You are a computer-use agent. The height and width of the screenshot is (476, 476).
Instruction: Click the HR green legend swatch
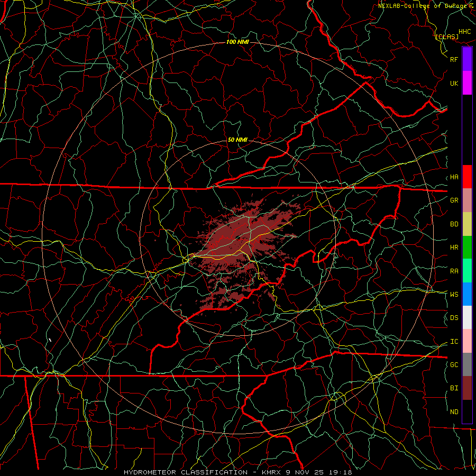click(x=467, y=247)
